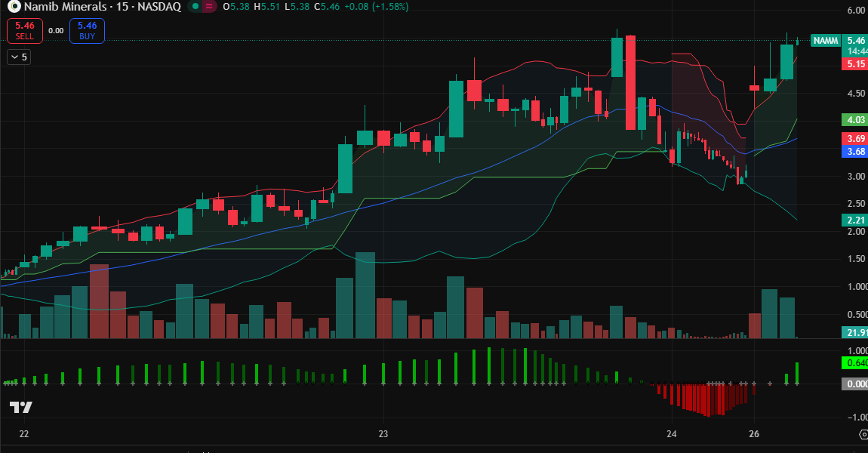
Task: Click the 21.91 volume axis label
Action: (855, 332)
